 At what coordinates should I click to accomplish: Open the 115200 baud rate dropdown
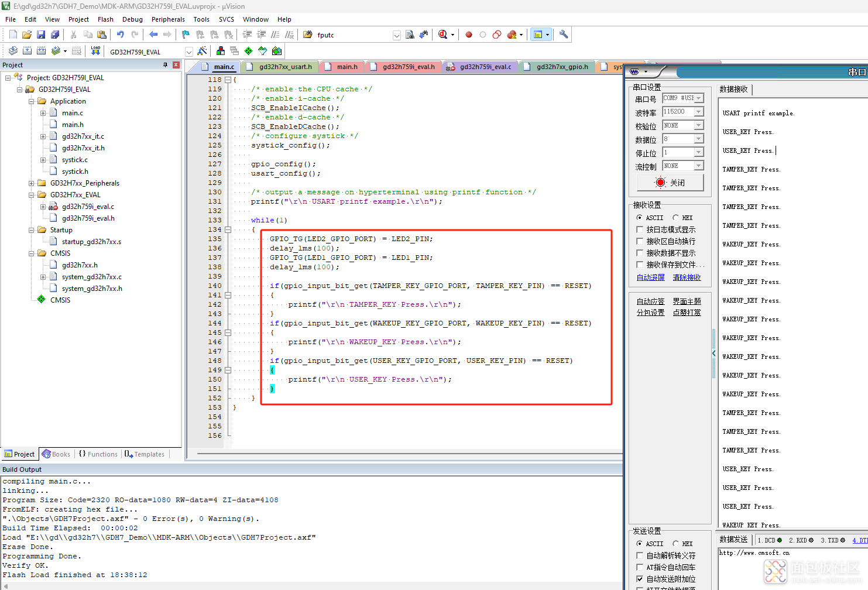698,112
